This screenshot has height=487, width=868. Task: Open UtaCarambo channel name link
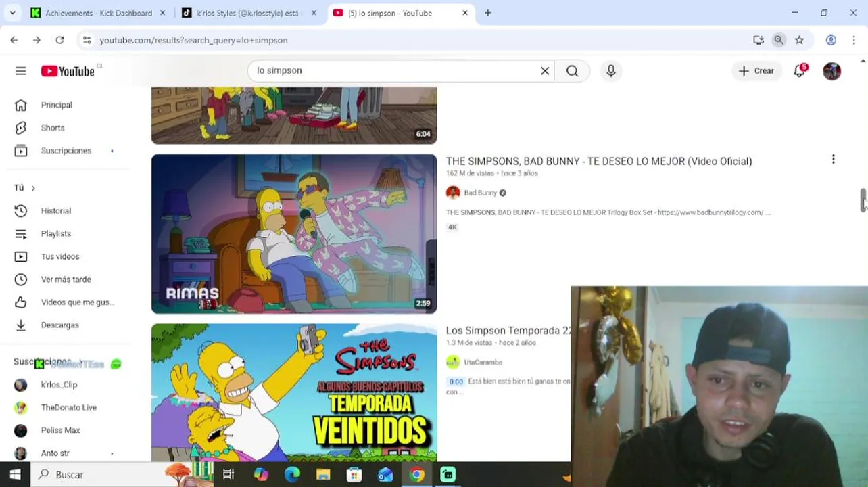tap(483, 363)
